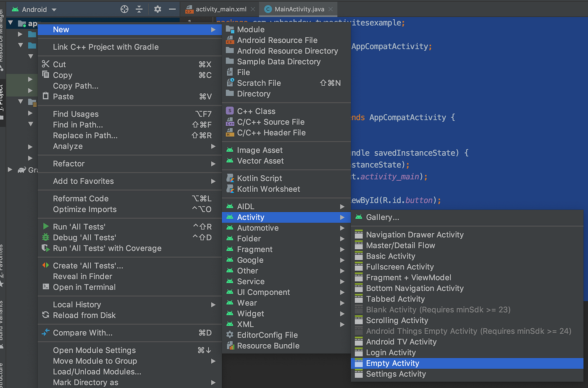Image resolution: width=588 pixels, height=388 pixels.
Task: Hide the Project tool window with minus icon
Action: 173,8
